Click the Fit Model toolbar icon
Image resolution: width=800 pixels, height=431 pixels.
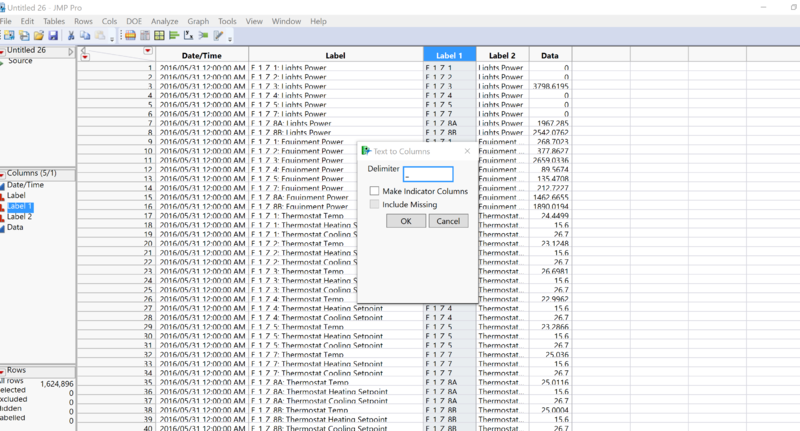pyautogui.click(x=203, y=35)
